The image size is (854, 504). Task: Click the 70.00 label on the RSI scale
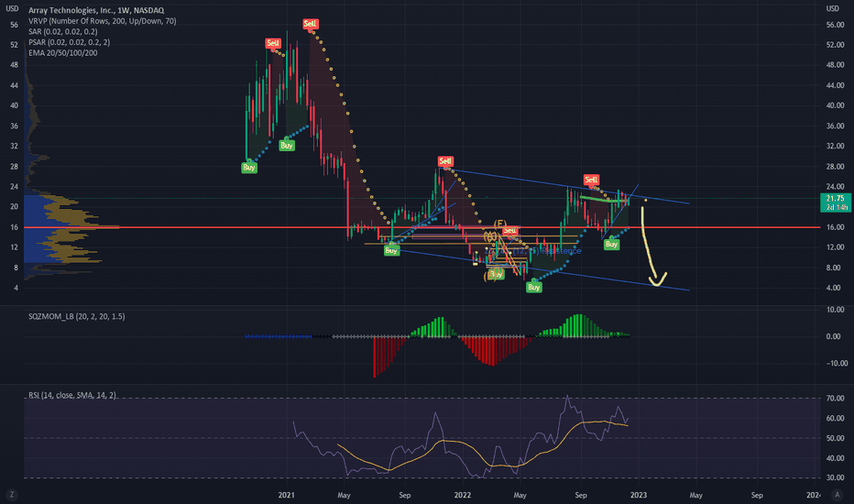tap(835, 399)
